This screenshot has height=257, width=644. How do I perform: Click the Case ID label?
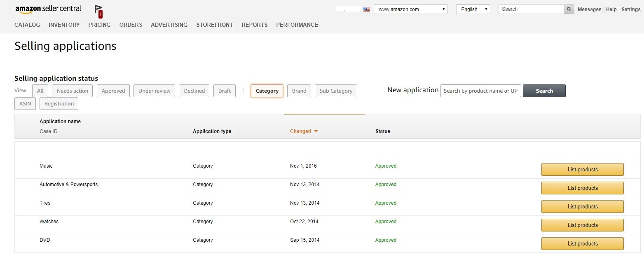[x=48, y=131]
